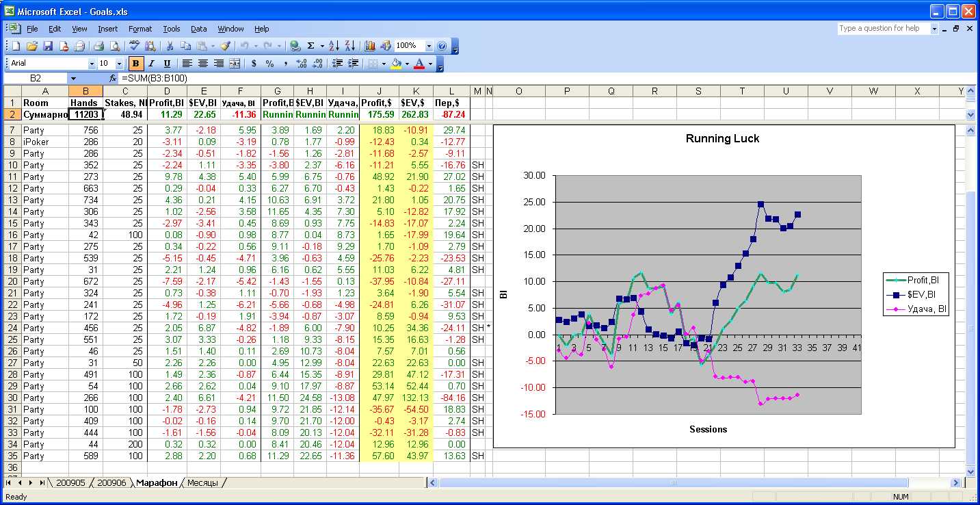
Task: Toggle Italic formatting
Action: pyautogui.click(x=151, y=64)
